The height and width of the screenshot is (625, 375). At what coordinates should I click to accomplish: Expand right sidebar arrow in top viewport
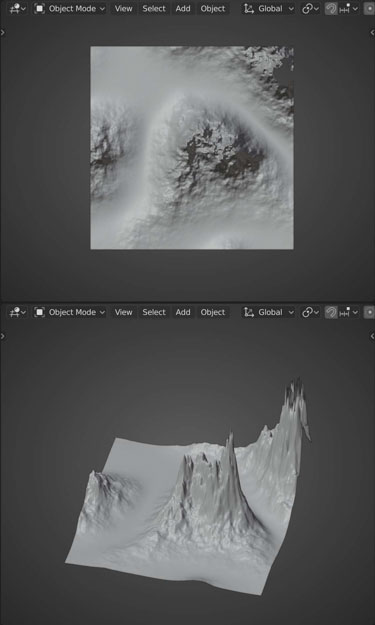coord(372,32)
